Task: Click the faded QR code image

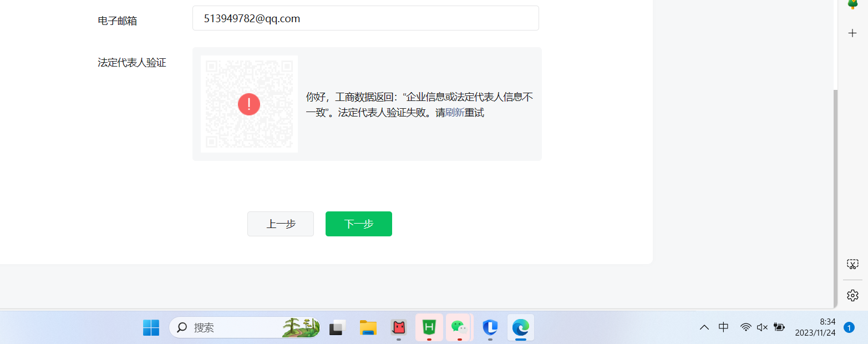Action: click(x=249, y=104)
